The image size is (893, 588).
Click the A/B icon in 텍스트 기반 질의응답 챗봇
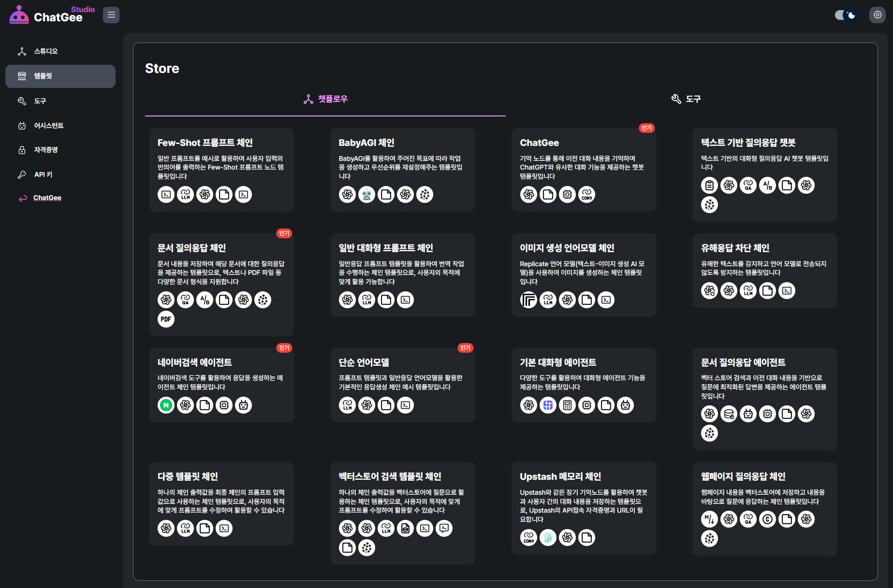[767, 185]
